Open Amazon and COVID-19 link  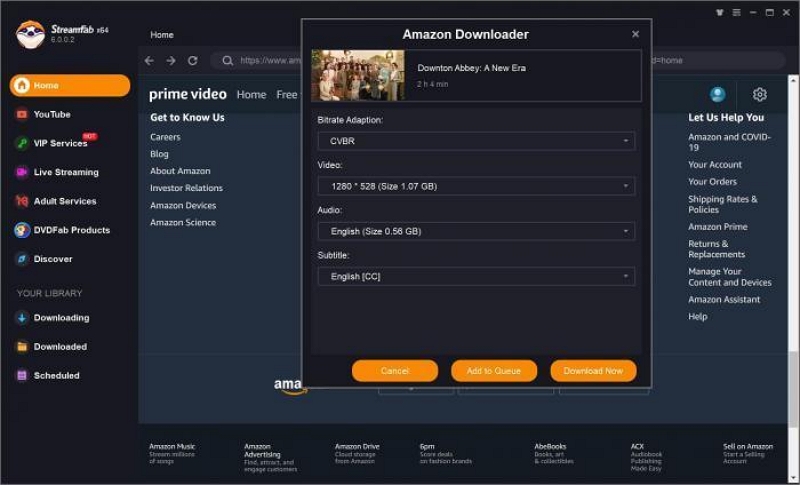click(x=729, y=142)
